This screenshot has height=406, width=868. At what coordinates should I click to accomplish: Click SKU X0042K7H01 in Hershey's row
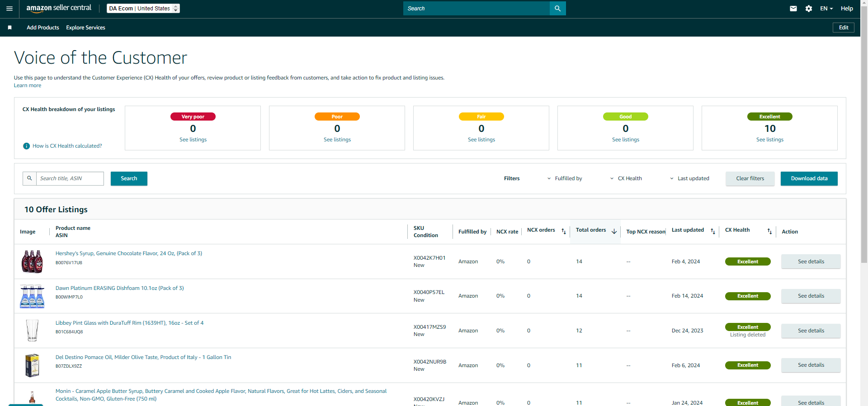(429, 258)
